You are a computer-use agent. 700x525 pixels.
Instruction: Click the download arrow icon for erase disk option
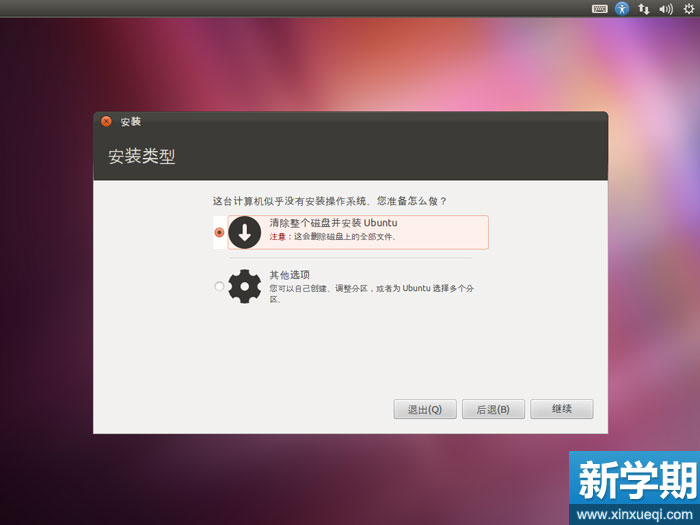tap(245, 233)
